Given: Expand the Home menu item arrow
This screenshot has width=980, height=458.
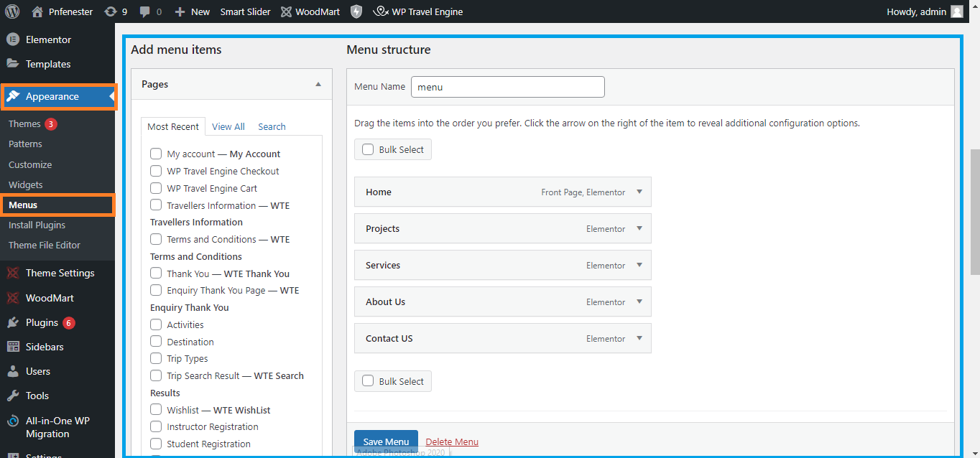Looking at the screenshot, I should (639, 192).
